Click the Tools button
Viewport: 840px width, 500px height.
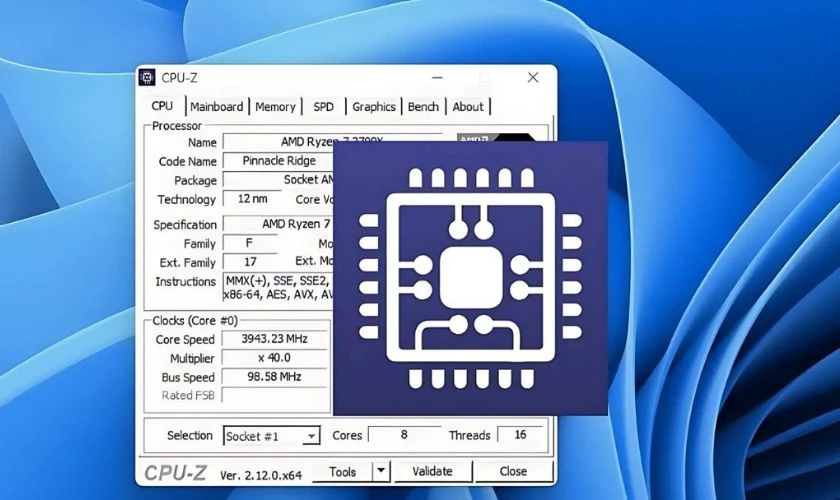[x=342, y=472]
